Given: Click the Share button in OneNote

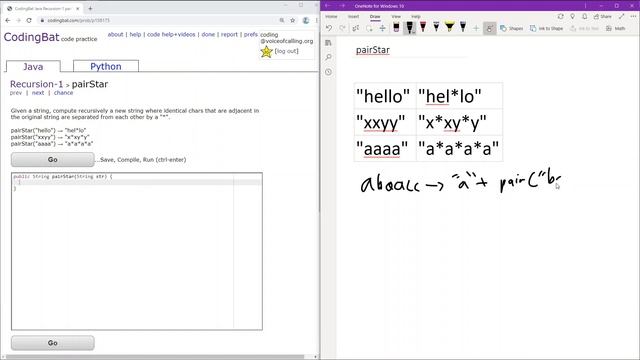Looking at the screenshot, I should tap(602, 16).
